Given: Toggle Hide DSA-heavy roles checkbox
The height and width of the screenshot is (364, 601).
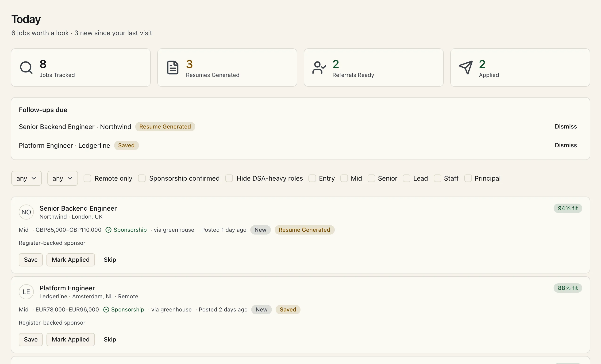Looking at the screenshot, I should [229, 178].
